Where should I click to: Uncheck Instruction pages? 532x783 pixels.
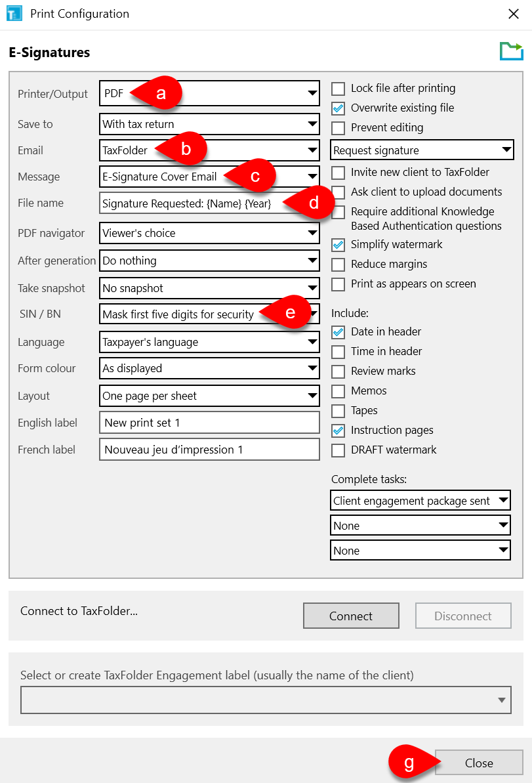pyautogui.click(x=338, y=431)
